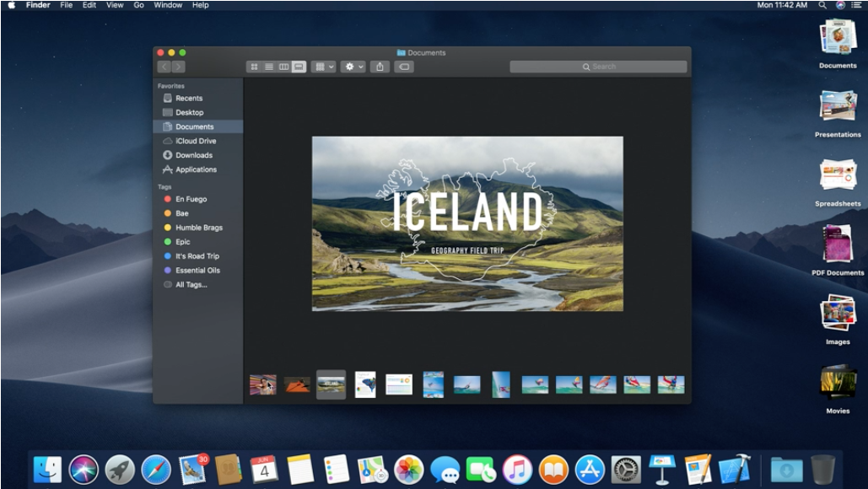This screenshot has height=489, width=868.
Task: Click the Siri icon in the menu bar
Action: point(840,5)
